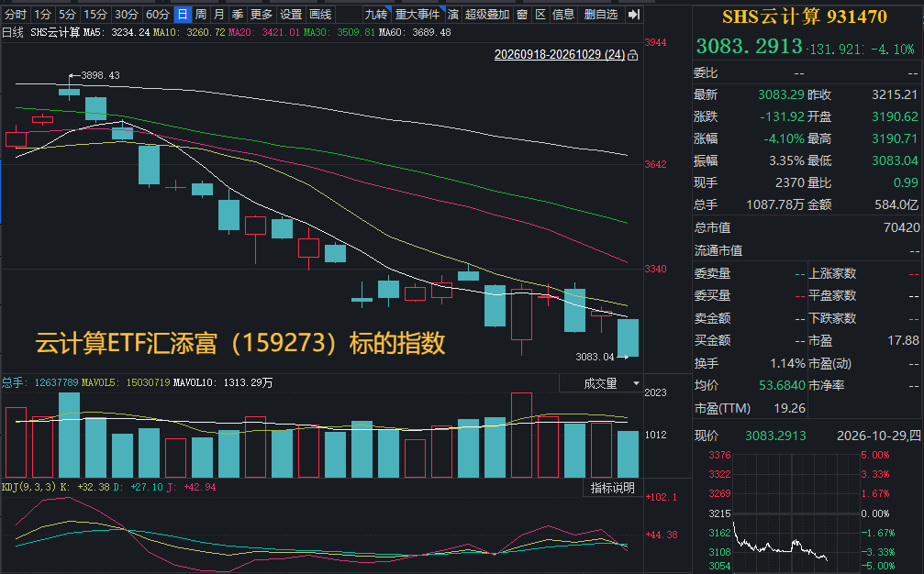924x574 pixels.
Task: Select the 5分 period tab
Action: (x=67, y=14)
